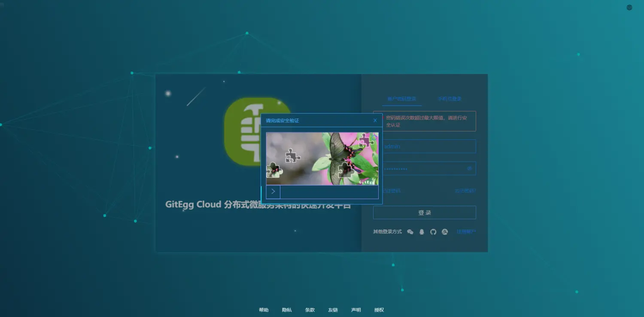Click the 密码错误次数超过最大限值 alert message
Viewport: 644px width, 317px height.
coord(425,121)
